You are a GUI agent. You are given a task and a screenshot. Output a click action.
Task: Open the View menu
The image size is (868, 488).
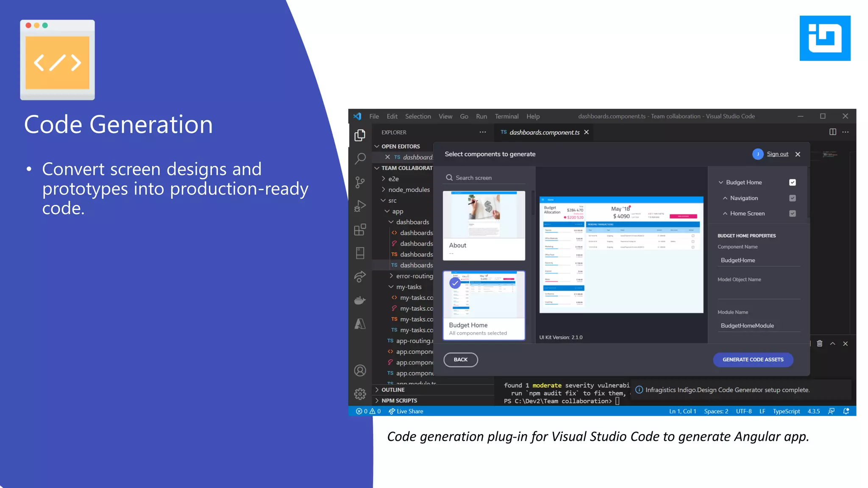(x=445, y=116)
